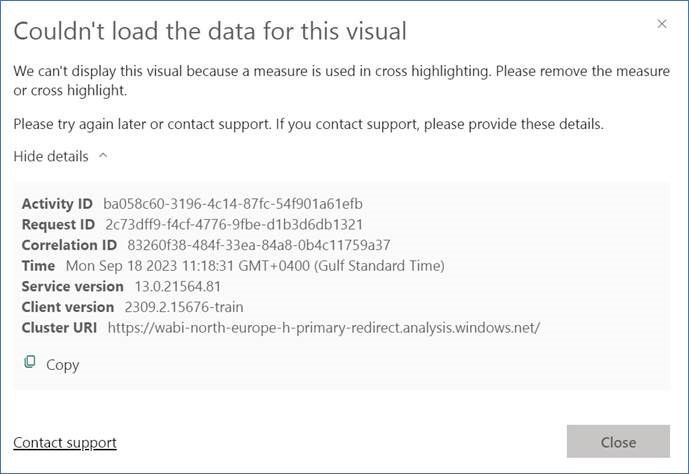Select the Correlation ID value text
The width and height of the screenshot is (689, 474).
(259, 245)
